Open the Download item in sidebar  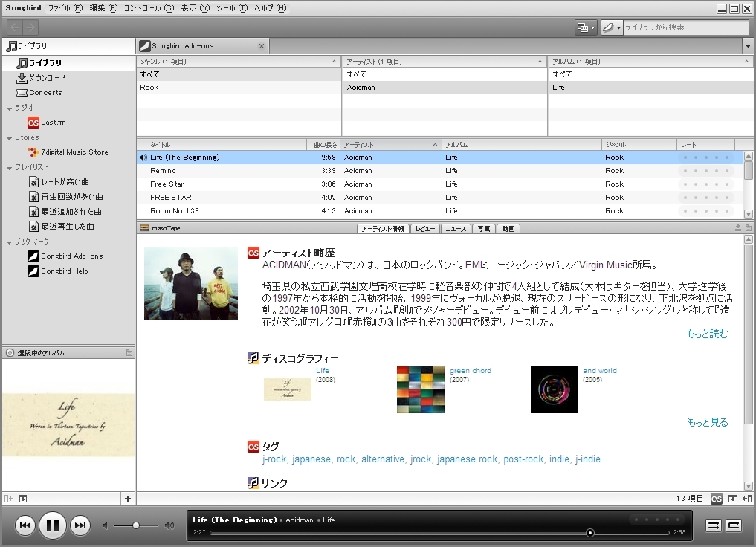pos(47,78)
